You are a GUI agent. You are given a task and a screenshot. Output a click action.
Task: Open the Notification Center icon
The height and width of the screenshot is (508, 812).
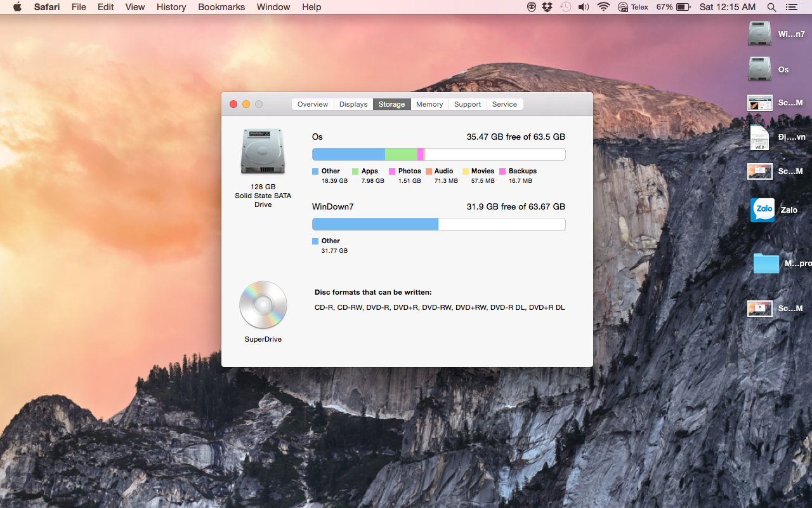[x=791, y=7]
